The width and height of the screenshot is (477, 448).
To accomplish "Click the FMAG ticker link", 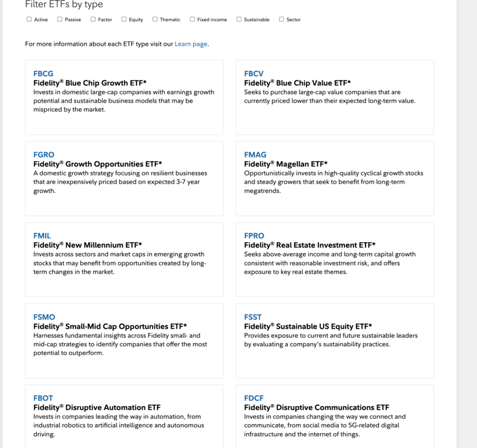I will point(255,155).
